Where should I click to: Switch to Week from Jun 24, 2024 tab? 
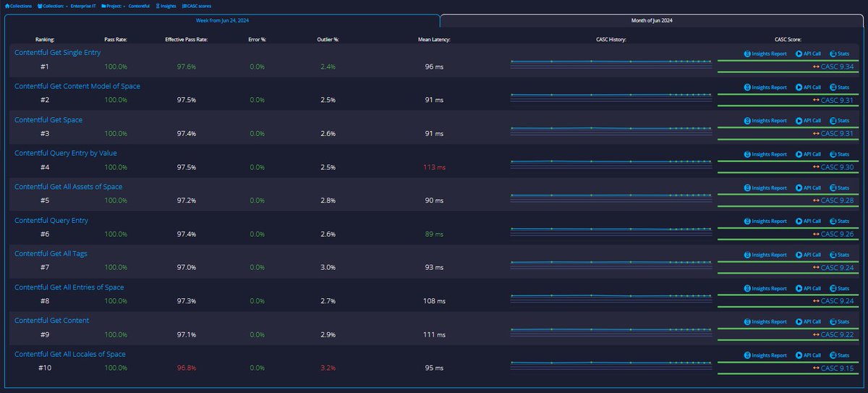click(222, 20)
